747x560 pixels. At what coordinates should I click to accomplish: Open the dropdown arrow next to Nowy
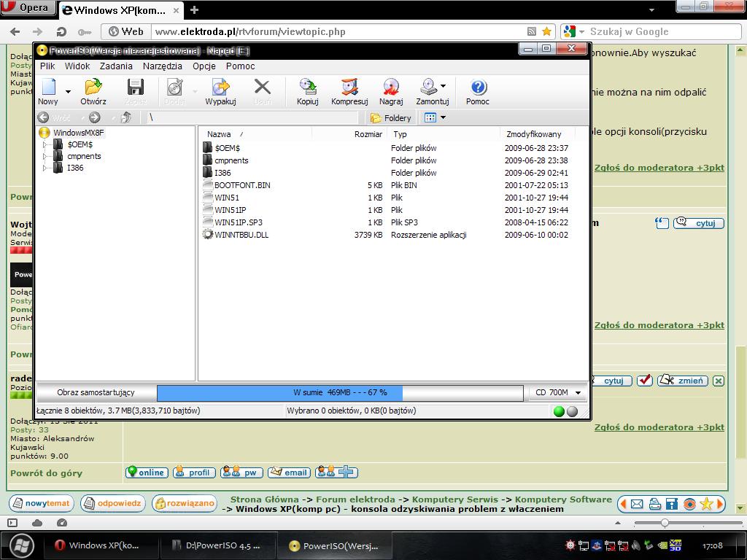(x=68, y=91)
